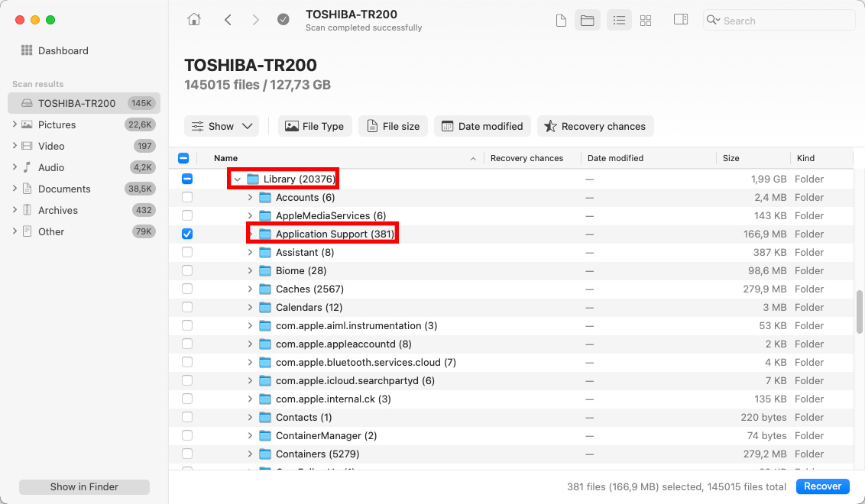Go to the home screen icon

click(x=193, y=20)
